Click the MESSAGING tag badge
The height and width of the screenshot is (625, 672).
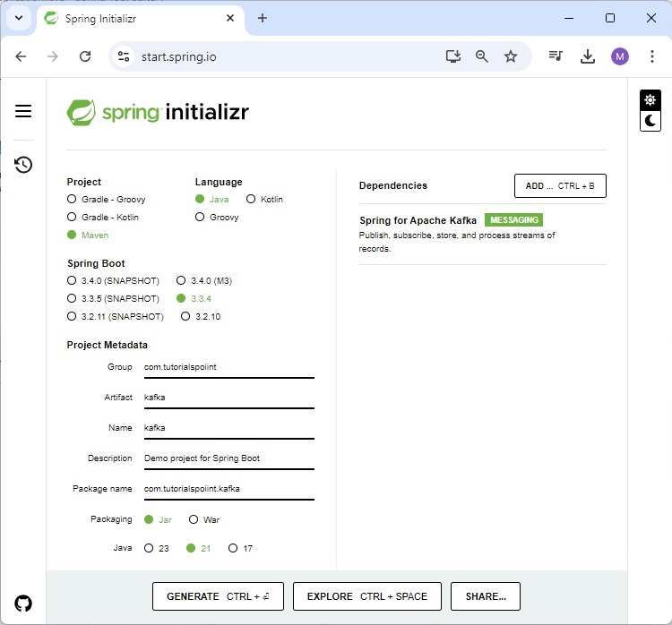coord(514,219)
